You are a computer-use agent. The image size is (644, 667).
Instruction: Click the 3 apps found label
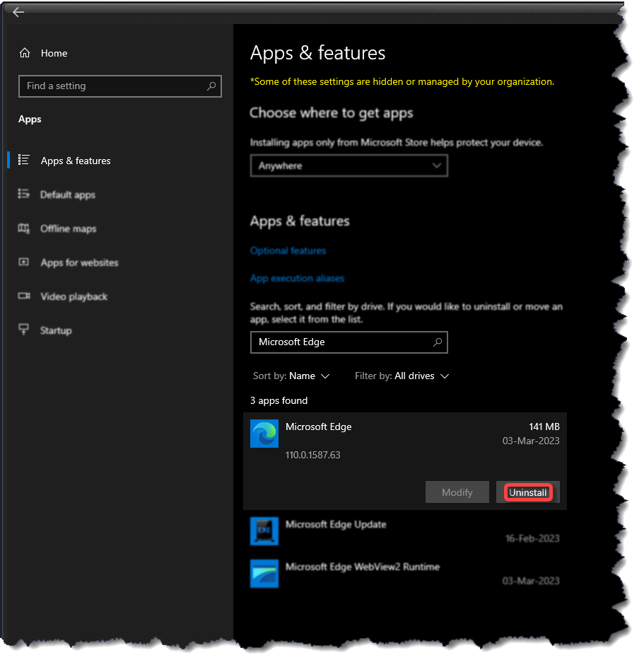click(279, 401)
